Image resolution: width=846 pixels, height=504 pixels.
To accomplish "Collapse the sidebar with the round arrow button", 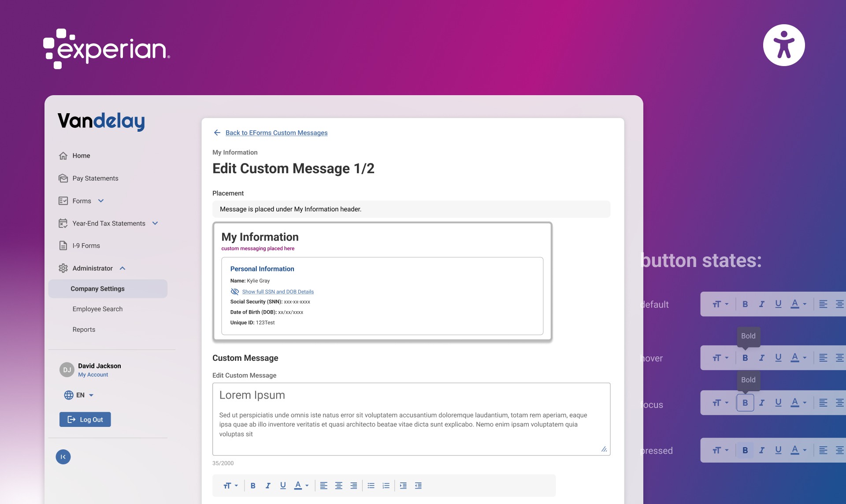I will click(63, 457).
